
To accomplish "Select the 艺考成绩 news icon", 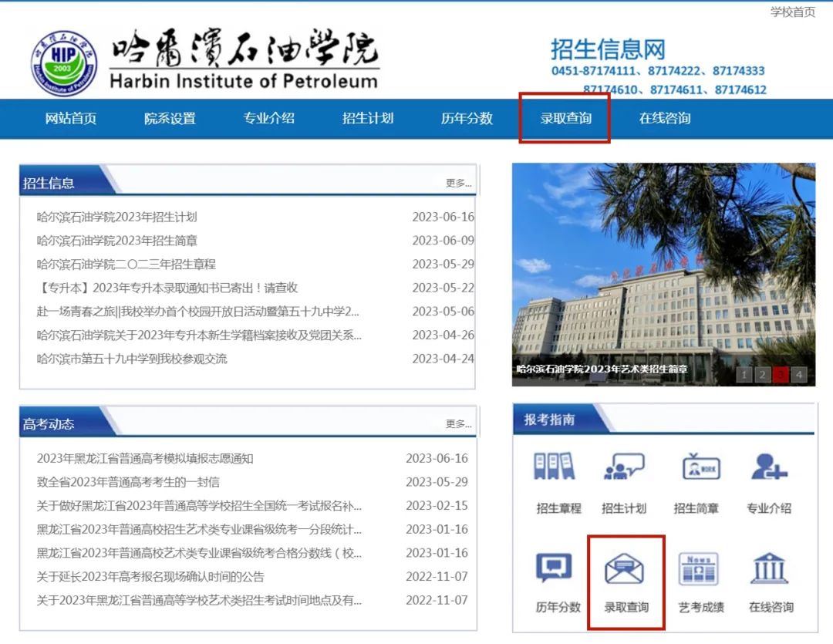I will (x=700, y=570).
